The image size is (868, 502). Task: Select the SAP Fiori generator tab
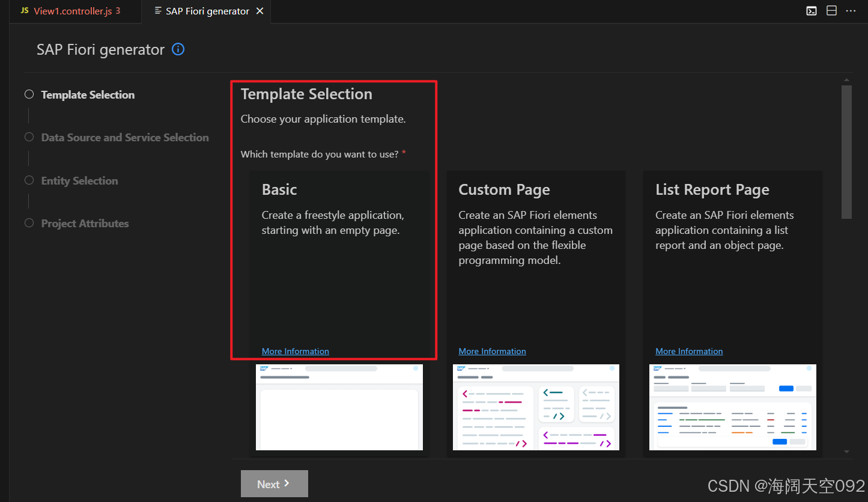coord(206,11)
